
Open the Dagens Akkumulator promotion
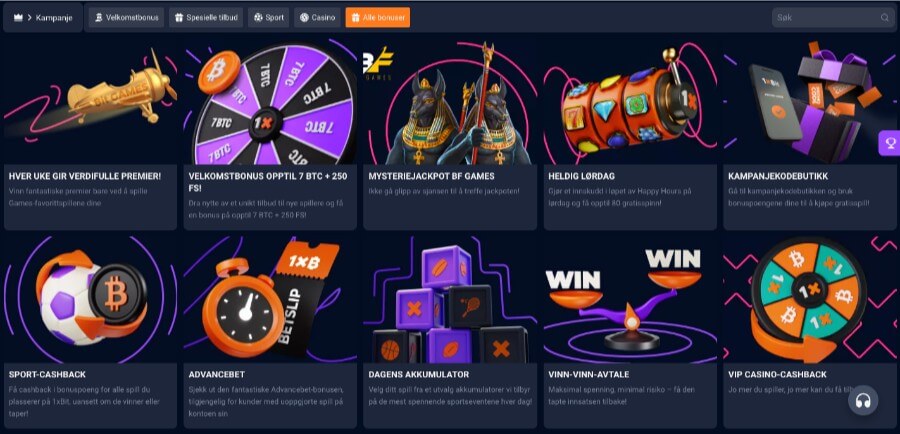[x=450, y=331]
